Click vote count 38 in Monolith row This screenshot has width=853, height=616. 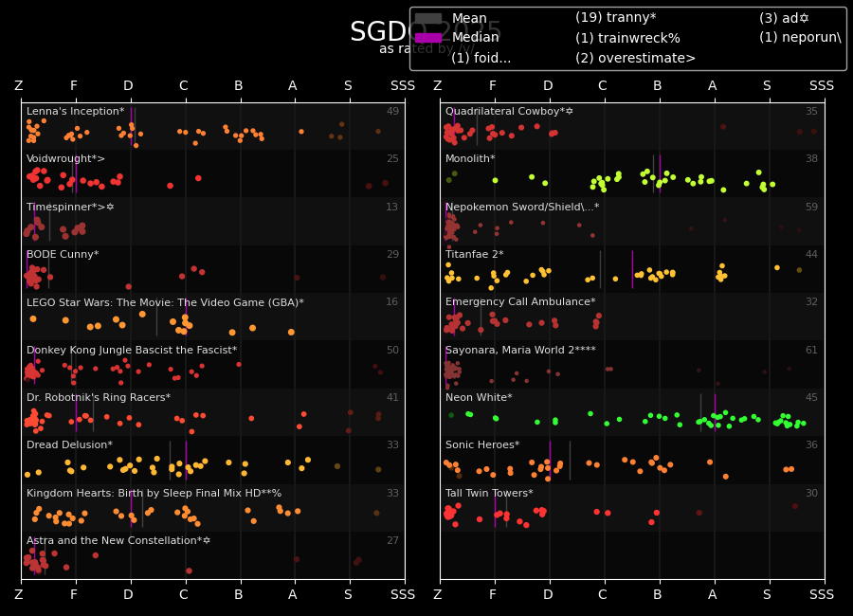click(x=811, y=158)
